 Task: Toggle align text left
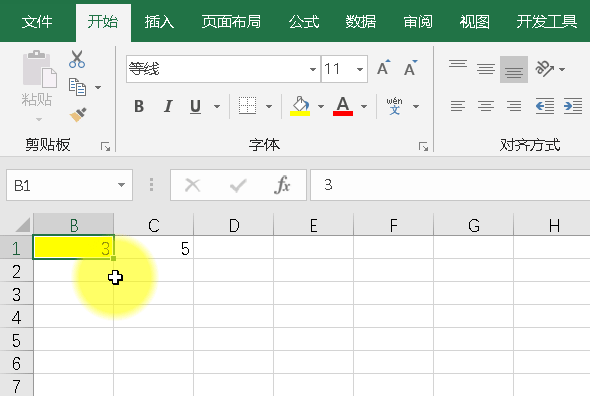tap(458, 106)
